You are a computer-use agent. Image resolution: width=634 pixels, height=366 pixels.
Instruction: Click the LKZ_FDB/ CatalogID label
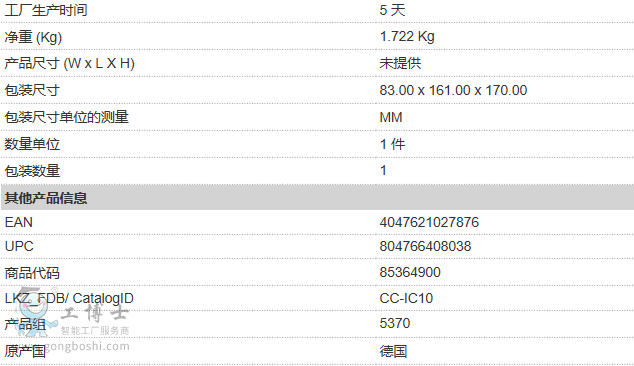(69, 298)
